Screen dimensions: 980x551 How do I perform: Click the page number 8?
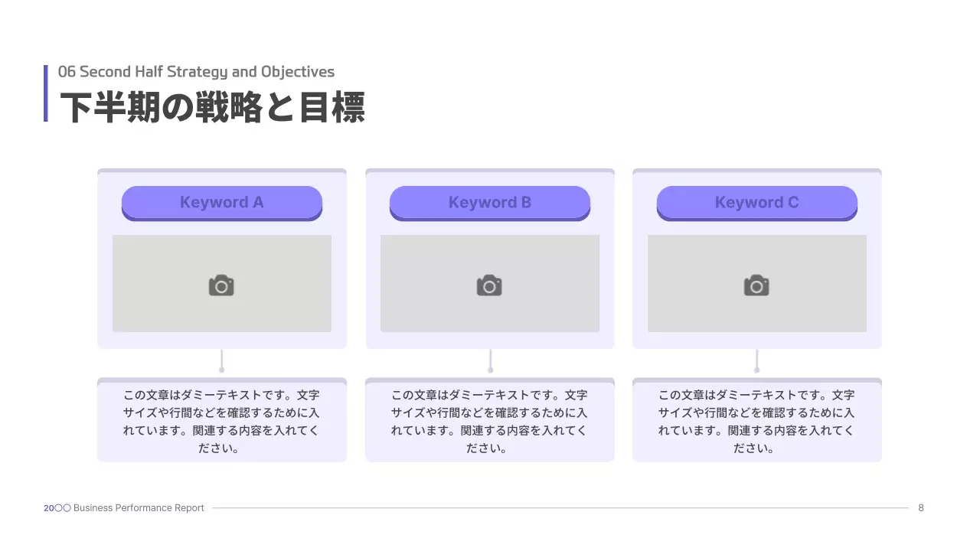(921, 508)
